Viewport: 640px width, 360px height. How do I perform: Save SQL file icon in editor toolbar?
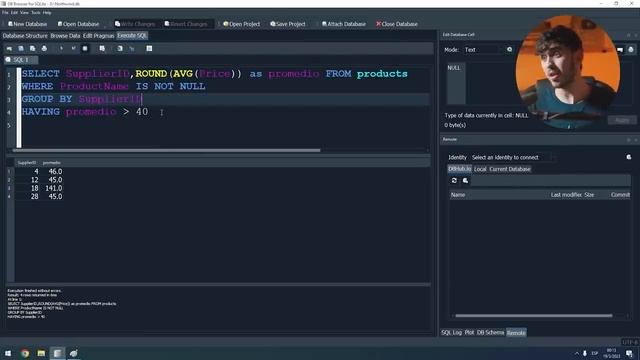[32, 49]
